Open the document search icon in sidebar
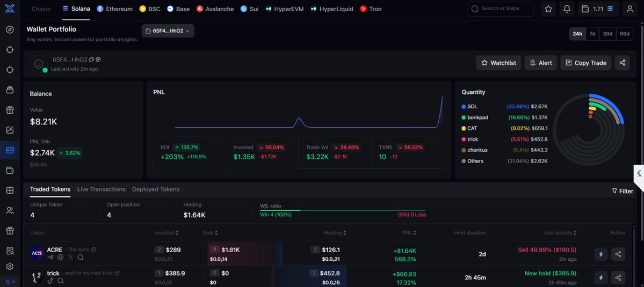Screen dimensions: 644x287 pos(10,251)
